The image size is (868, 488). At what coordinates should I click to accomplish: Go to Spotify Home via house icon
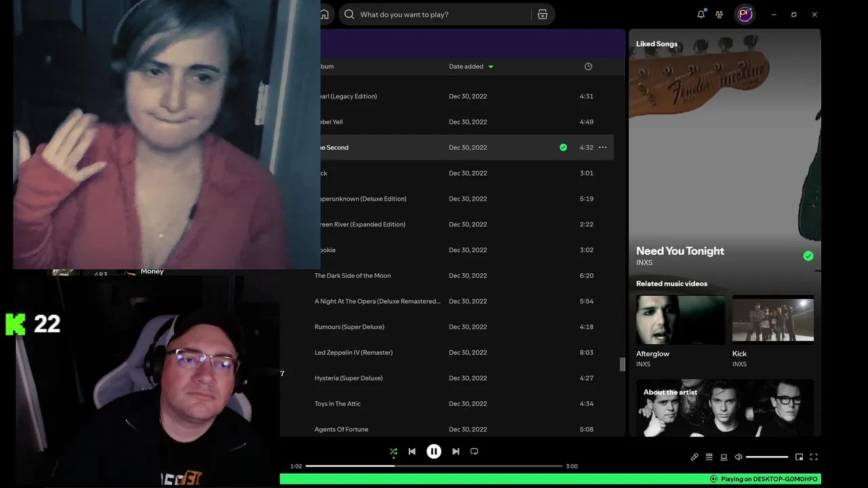[324, 14]
